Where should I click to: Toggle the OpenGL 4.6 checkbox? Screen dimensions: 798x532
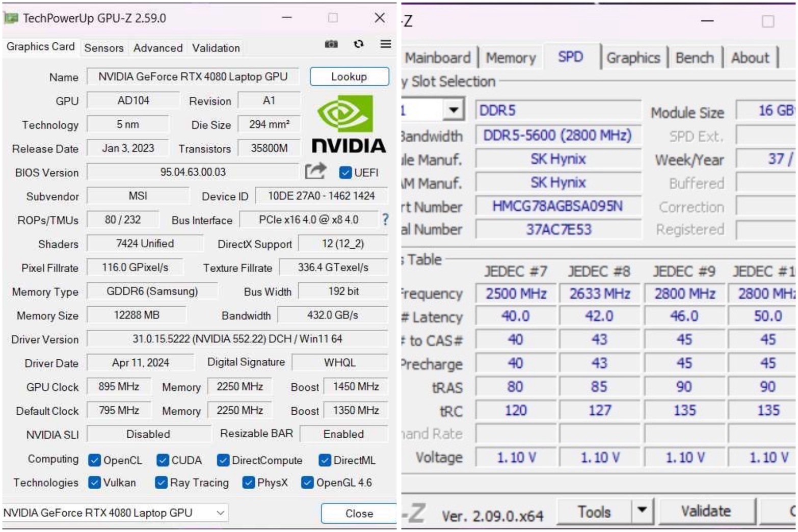tap(307, 482)
